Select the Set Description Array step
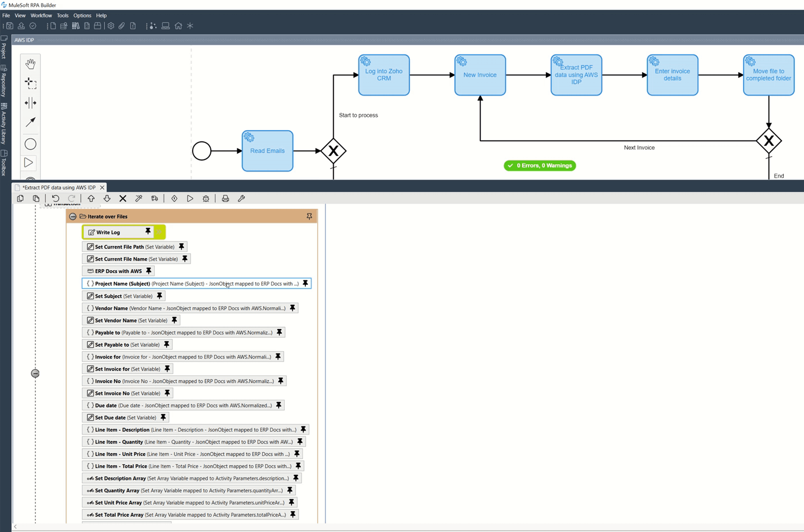The image size is (804, 532). point(192,478)
